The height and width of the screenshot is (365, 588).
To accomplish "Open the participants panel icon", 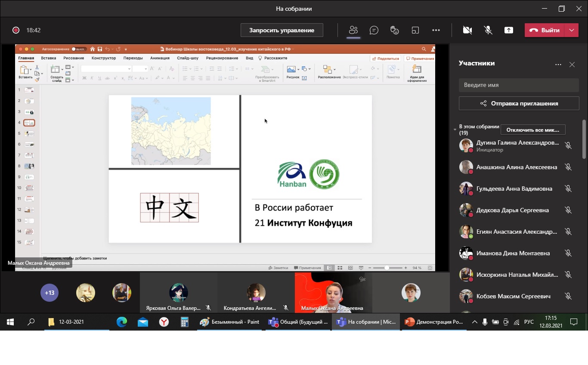I will [353, 30].
